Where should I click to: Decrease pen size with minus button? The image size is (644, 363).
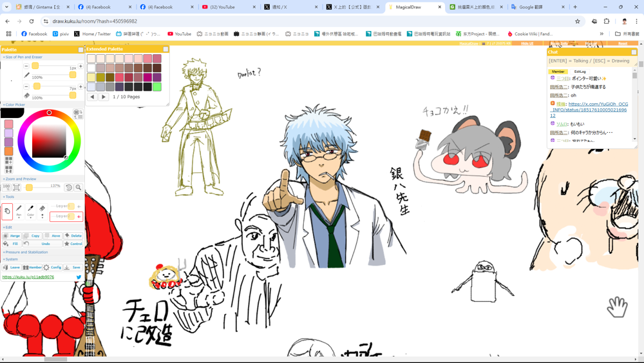click(26, 66)
